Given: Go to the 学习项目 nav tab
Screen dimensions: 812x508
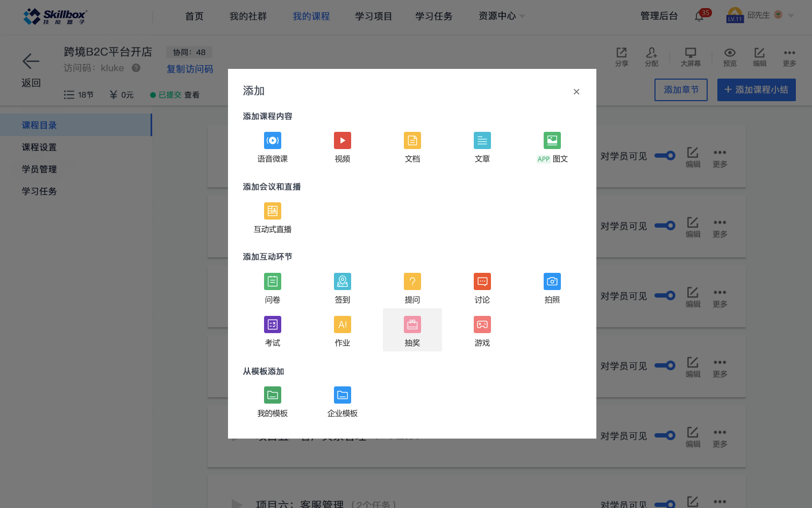Looking at the screenshot, I should (373, 16).
